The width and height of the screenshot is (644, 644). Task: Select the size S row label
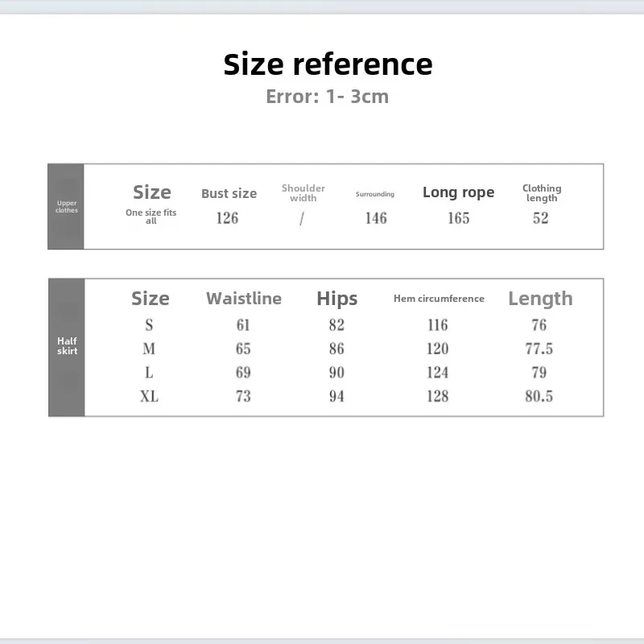click(149, 325)
